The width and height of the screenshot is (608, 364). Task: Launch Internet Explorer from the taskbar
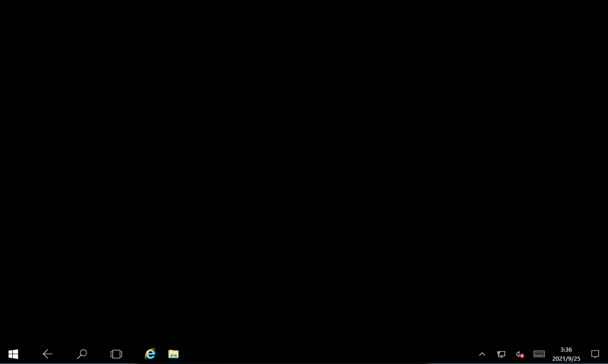150,354
